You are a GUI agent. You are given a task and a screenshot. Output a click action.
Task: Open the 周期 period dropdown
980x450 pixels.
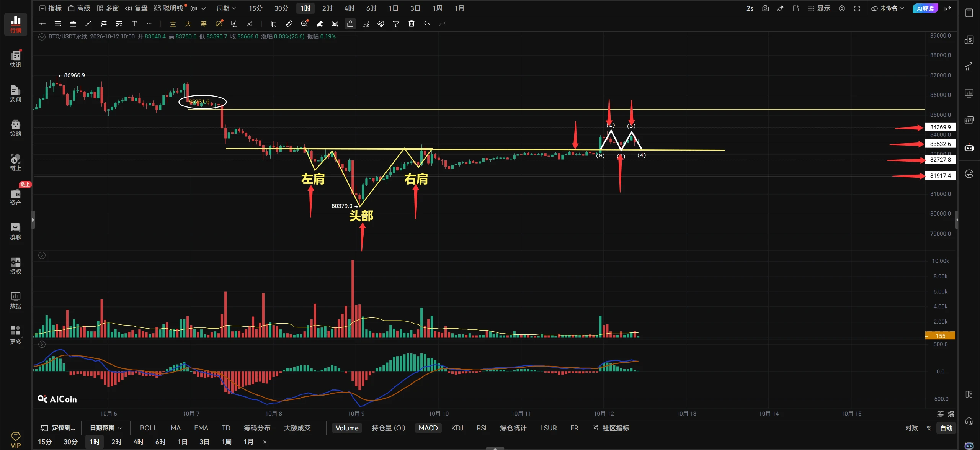pyautogui.click(x=226, y=8)
